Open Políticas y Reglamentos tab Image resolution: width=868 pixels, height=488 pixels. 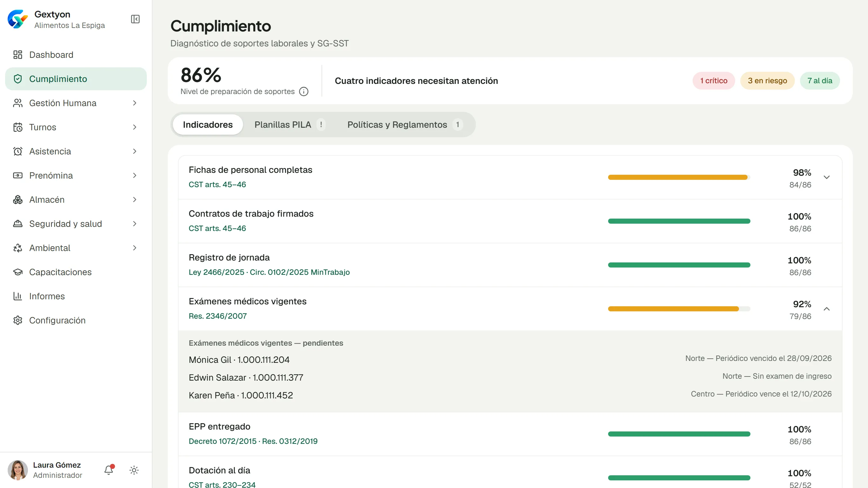[x=405, y=125]
